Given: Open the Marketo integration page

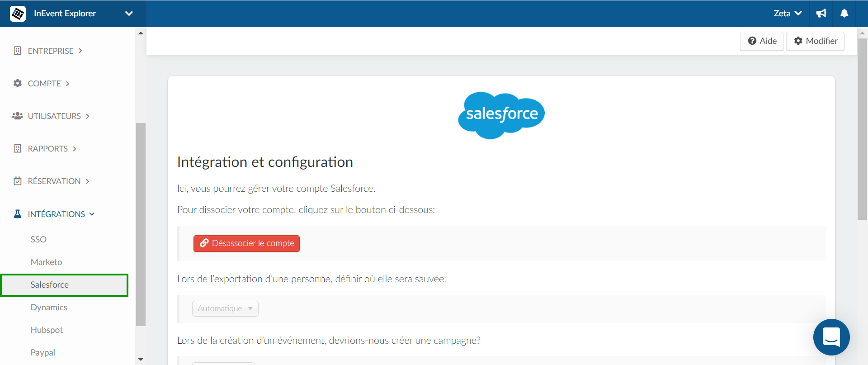Looking at the screenshot, I should (x=46, y=262).
